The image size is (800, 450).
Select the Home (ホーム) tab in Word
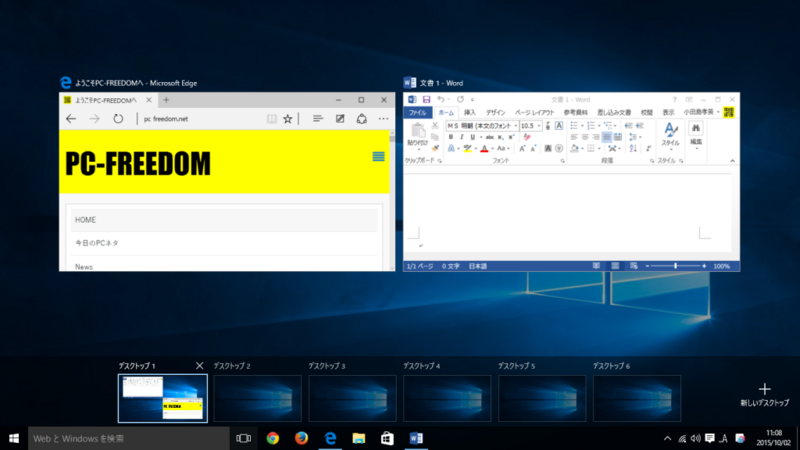pyautogui.click(x=446, y=113)
